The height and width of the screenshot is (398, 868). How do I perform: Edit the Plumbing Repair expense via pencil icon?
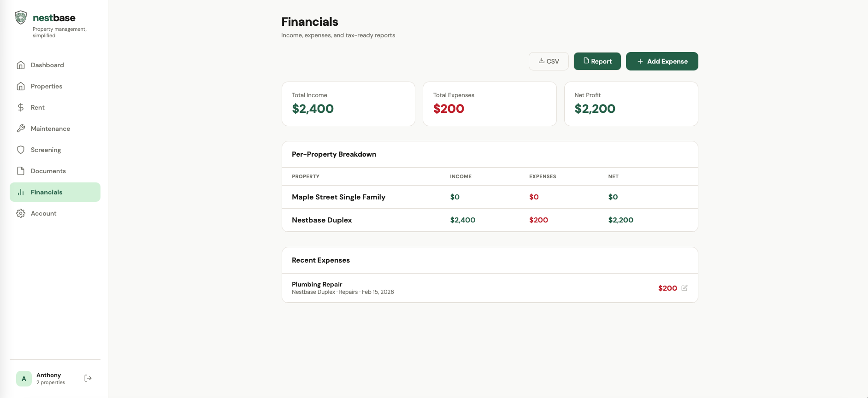click(x=685, y=288)
